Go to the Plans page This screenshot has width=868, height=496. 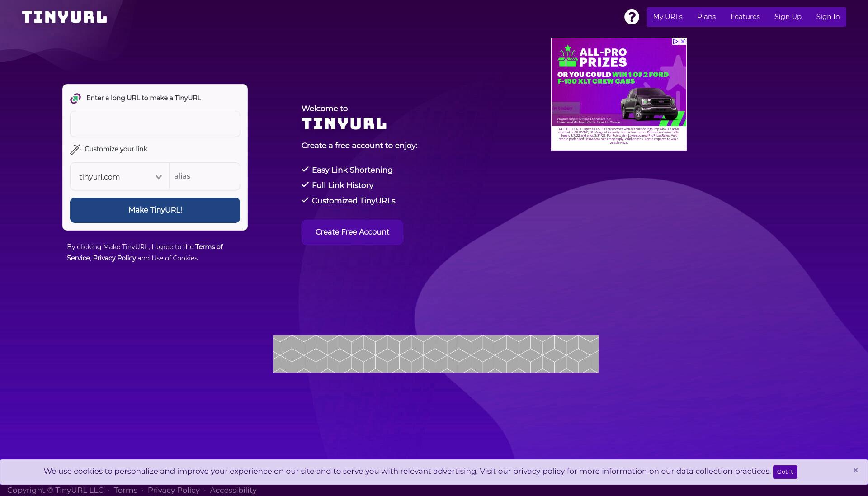706,17
